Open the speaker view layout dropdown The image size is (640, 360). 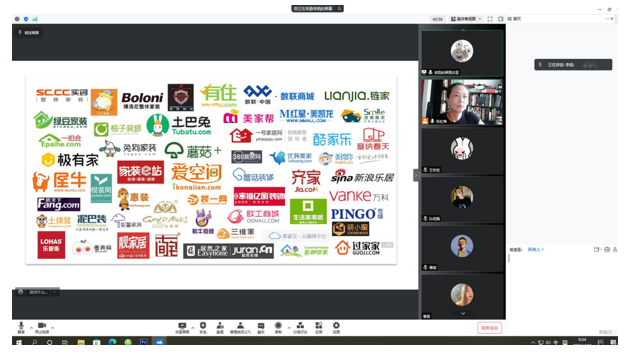click(x=466, y=19)
